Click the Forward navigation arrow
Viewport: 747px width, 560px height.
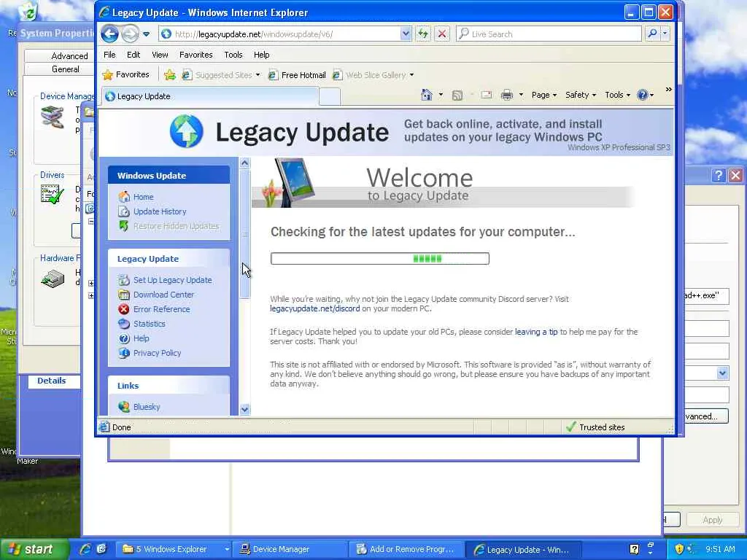point(129,34)
